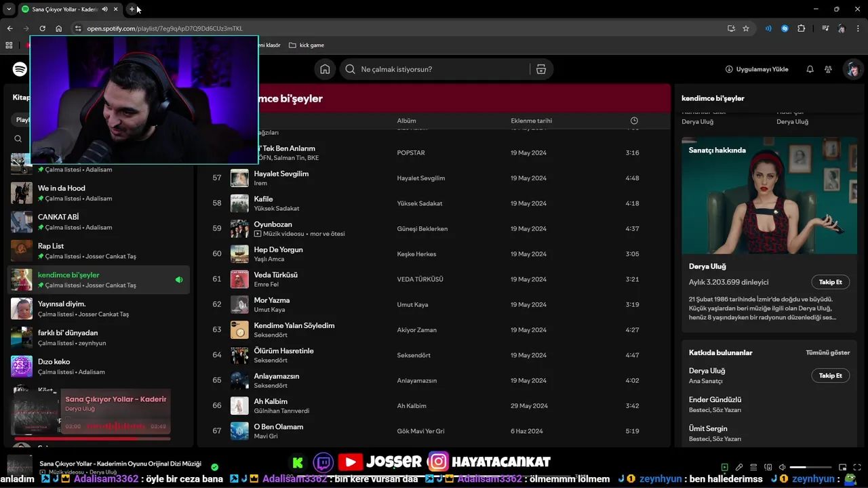Click Uygulamayı Yükle install button
Viewport: 868px width, 488px height.
(757, 69)
